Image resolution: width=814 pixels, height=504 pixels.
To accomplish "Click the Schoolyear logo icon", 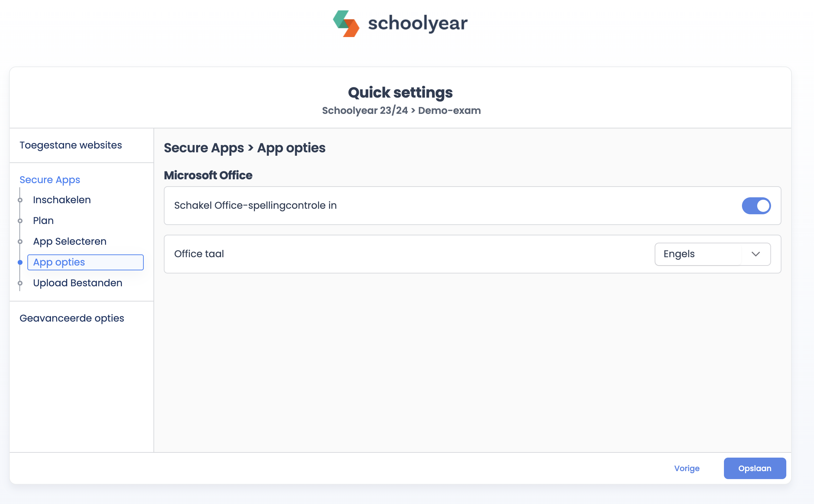I will pyautogui.click(x=346, y=24).
